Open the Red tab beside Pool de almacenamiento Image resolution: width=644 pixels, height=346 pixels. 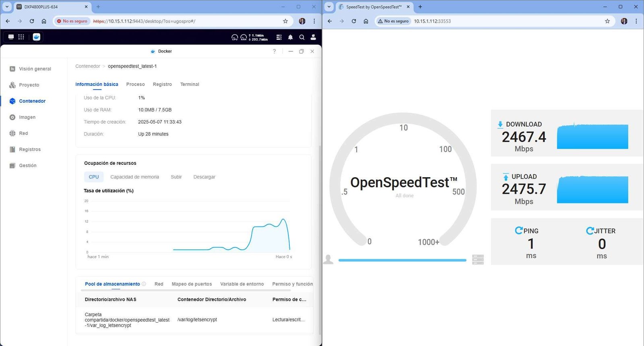159,284
